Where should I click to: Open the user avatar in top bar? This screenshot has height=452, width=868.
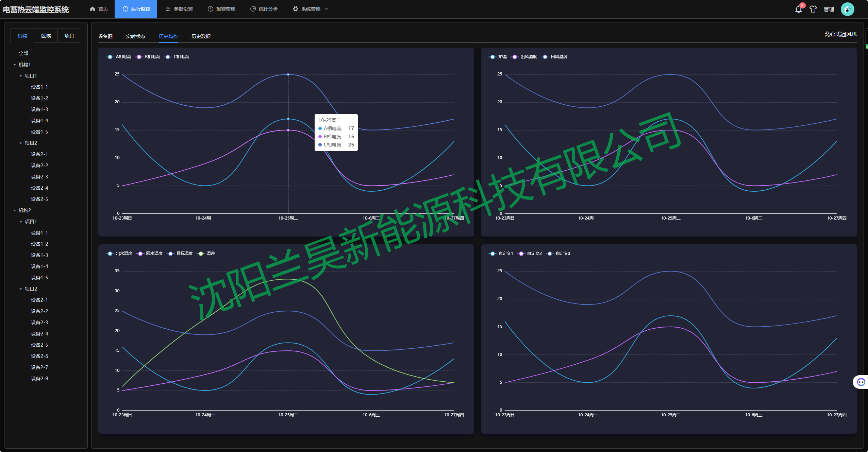click(847, 9)
